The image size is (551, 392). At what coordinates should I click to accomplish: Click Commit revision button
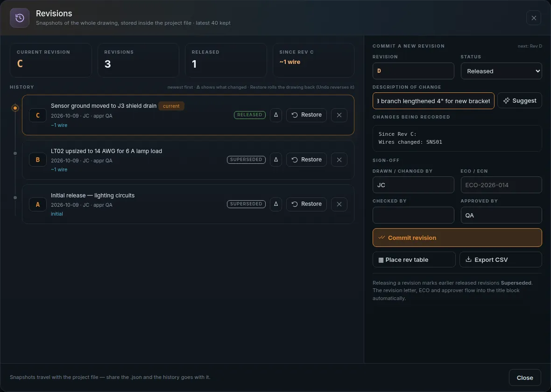tap(457, 238)
